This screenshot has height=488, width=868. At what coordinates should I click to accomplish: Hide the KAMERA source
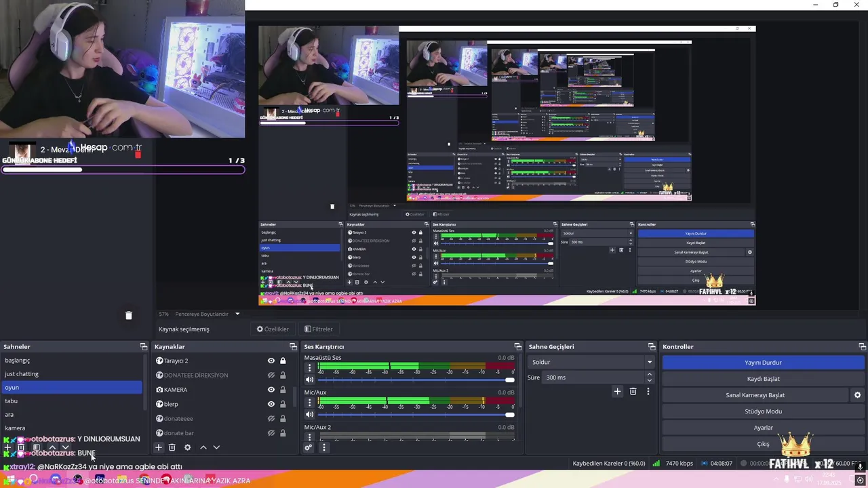[x=271, y=390]
